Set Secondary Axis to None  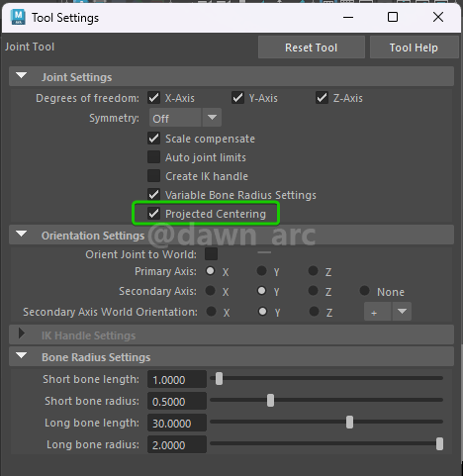[364, 291]
